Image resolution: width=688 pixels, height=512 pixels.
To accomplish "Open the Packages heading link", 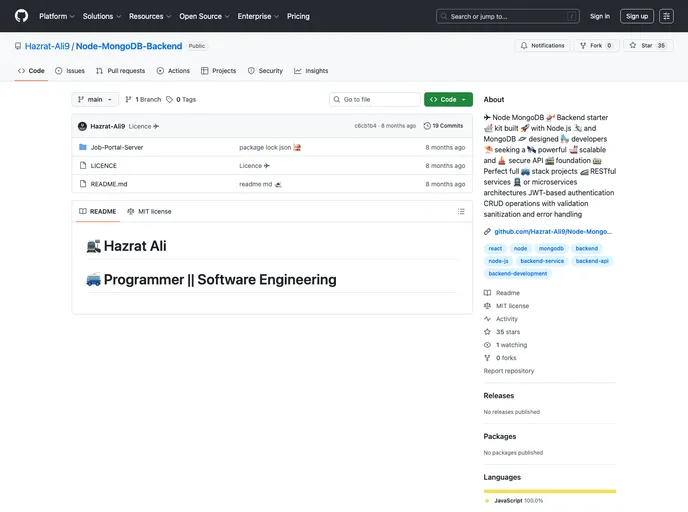I will point(500,437).
